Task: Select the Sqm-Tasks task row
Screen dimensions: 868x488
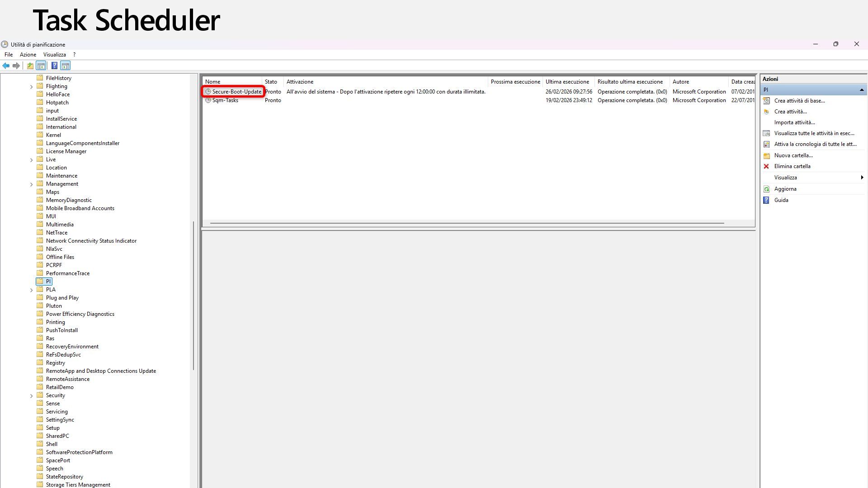Action: [x=225, y=100]
